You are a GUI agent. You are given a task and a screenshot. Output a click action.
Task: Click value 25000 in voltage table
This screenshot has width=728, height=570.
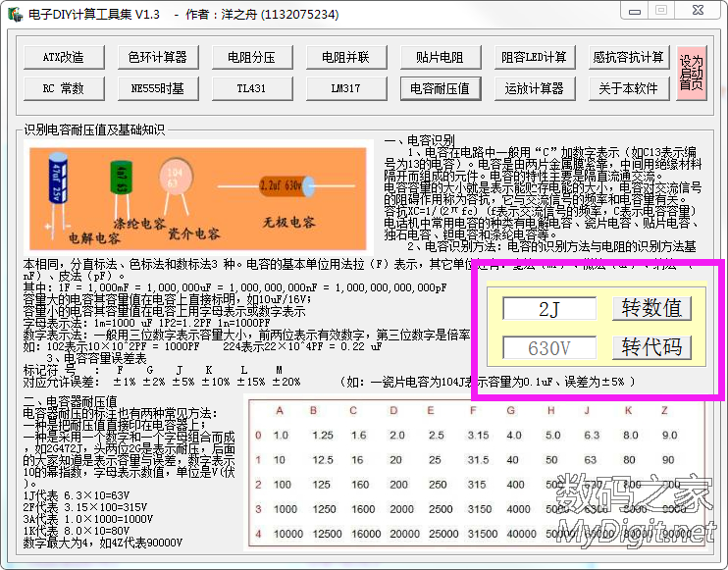443,534
